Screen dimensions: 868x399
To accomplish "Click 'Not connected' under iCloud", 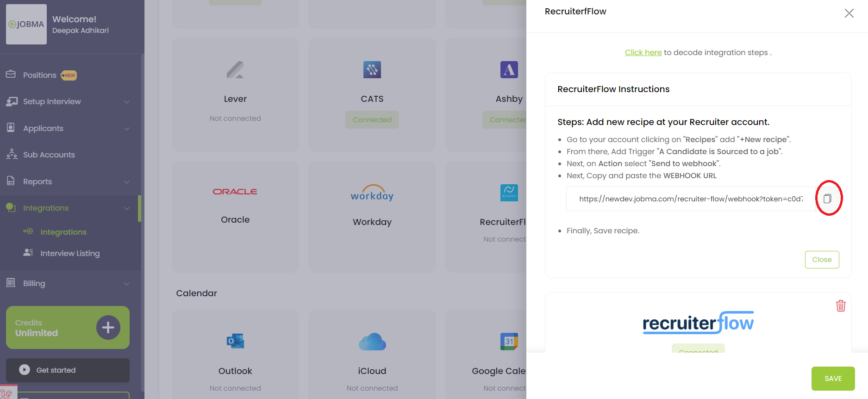I will [x=372, y=388].
